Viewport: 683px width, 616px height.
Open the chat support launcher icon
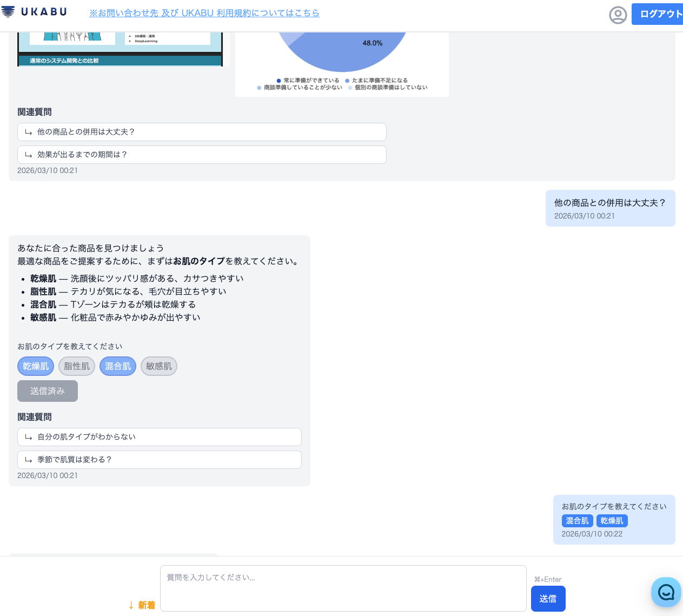666,592
